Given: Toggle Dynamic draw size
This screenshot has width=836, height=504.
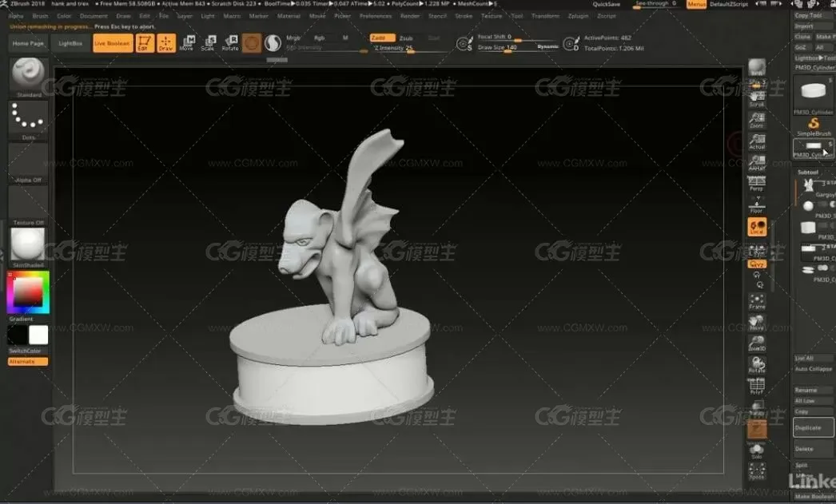Looking at the screenshot, I should tap(547, 47).
